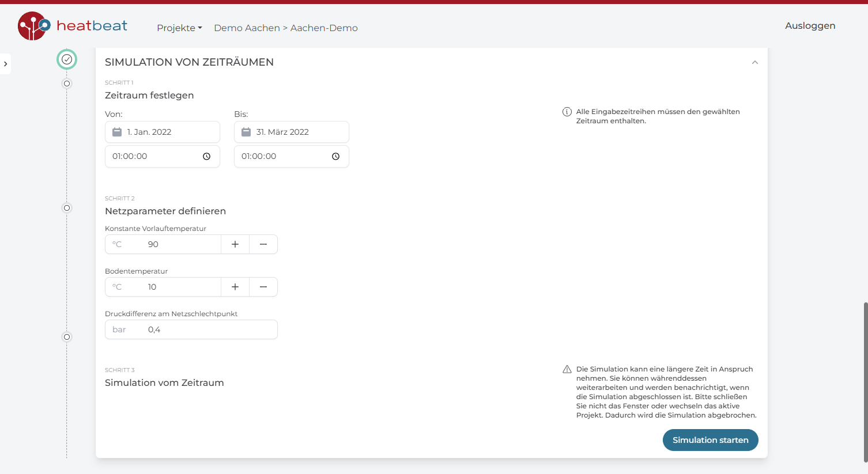Increase Konstante Vorlauftemperatur with the plus button
868x474 pixels.
235,244
